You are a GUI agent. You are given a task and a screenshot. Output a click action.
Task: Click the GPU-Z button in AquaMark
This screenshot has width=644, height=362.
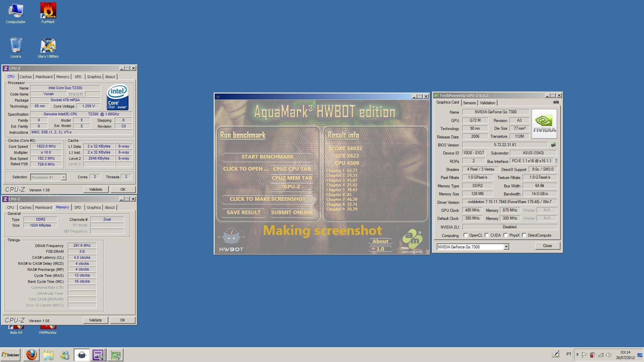292,186
